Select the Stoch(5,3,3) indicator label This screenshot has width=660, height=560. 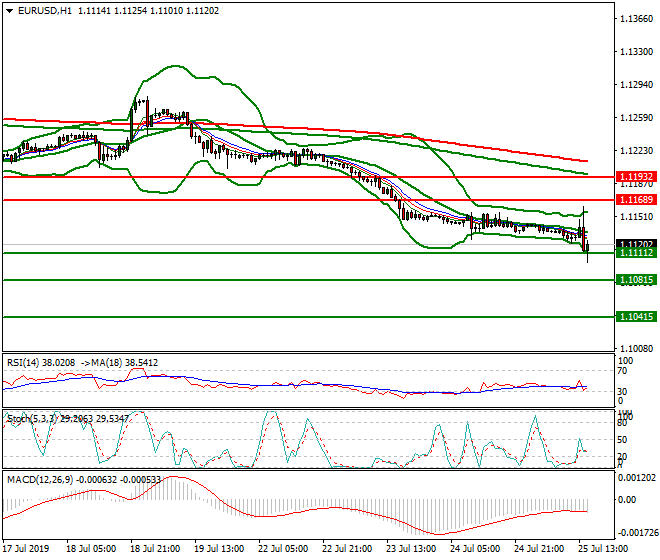[31, 419]
